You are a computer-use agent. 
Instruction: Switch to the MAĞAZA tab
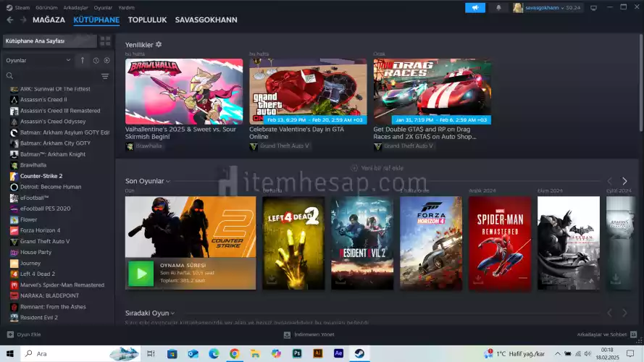[x=49, y=20]
